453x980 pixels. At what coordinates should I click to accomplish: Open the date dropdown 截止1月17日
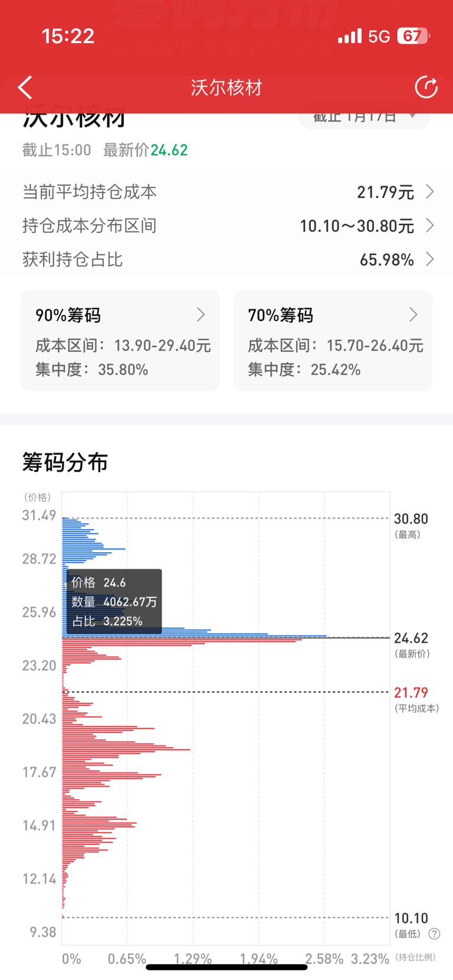[x=365, y=118]
